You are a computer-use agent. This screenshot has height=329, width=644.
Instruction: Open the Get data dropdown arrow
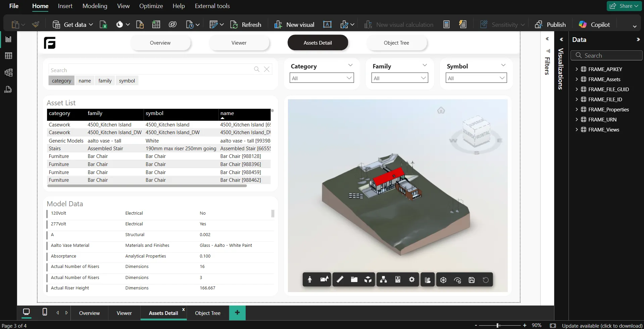coord(91,24)
